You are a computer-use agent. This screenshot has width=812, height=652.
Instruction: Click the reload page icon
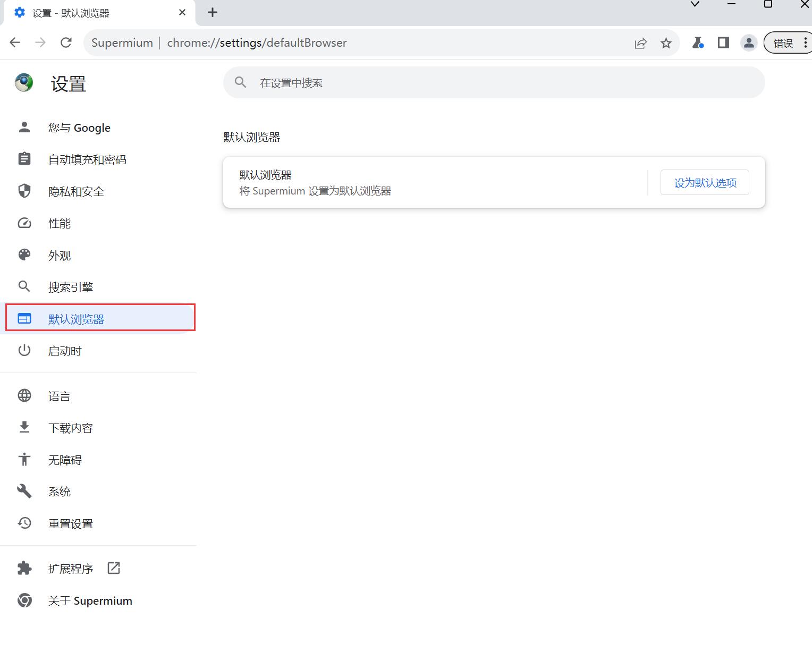pyautogui.click(x=66, y=43)
